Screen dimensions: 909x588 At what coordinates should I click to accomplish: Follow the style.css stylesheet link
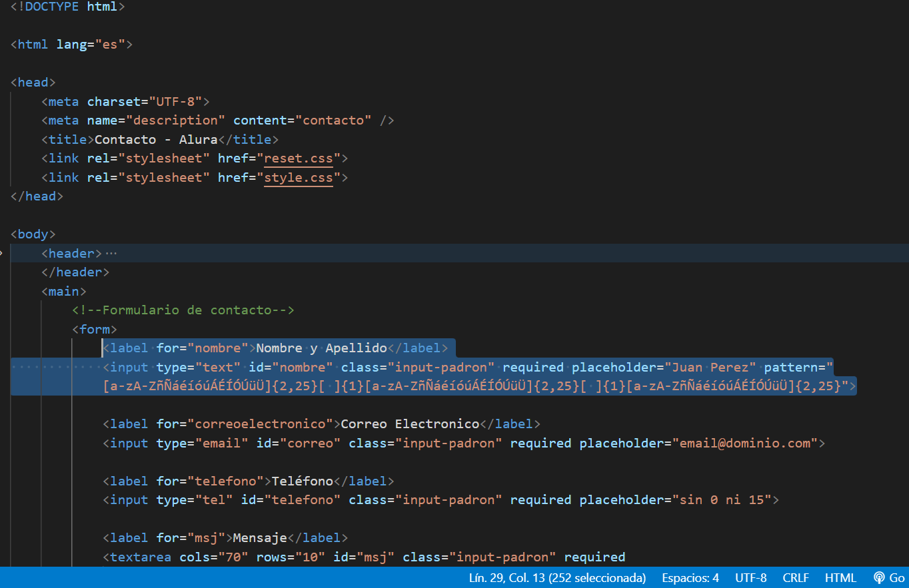[299, 177]
